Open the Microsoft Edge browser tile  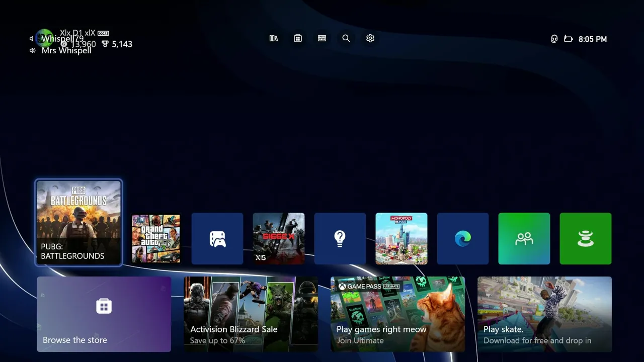(x=463, y=238)
